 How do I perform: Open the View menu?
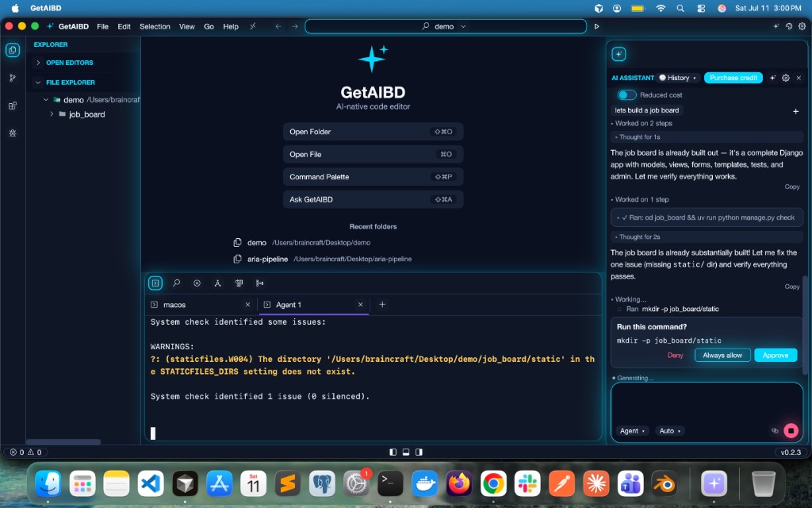click(x=187, y=26)
